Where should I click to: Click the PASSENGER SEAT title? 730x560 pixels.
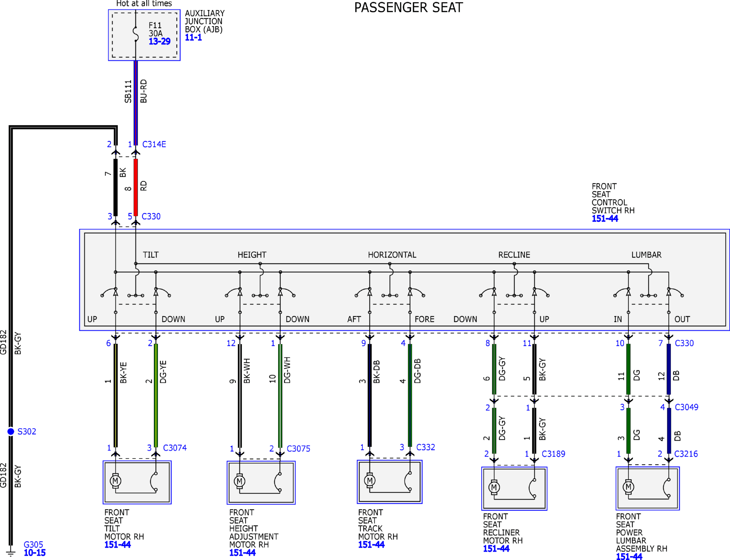(408, 7)
